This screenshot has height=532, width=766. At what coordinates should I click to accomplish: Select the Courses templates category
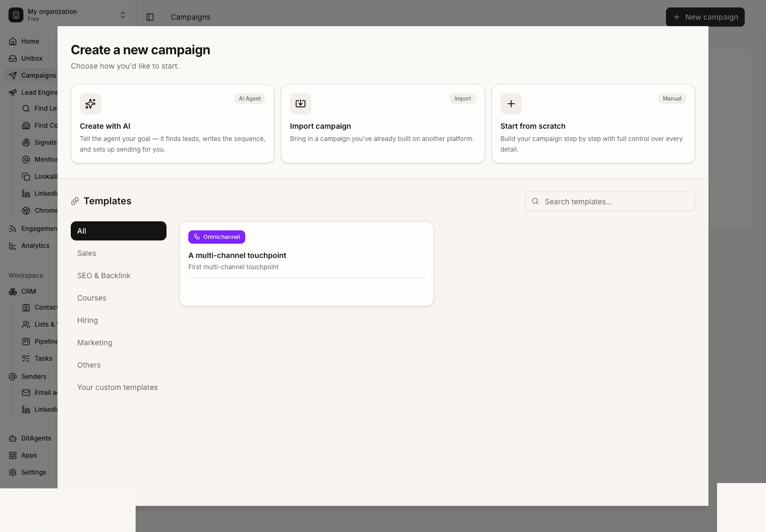point(119,298)
